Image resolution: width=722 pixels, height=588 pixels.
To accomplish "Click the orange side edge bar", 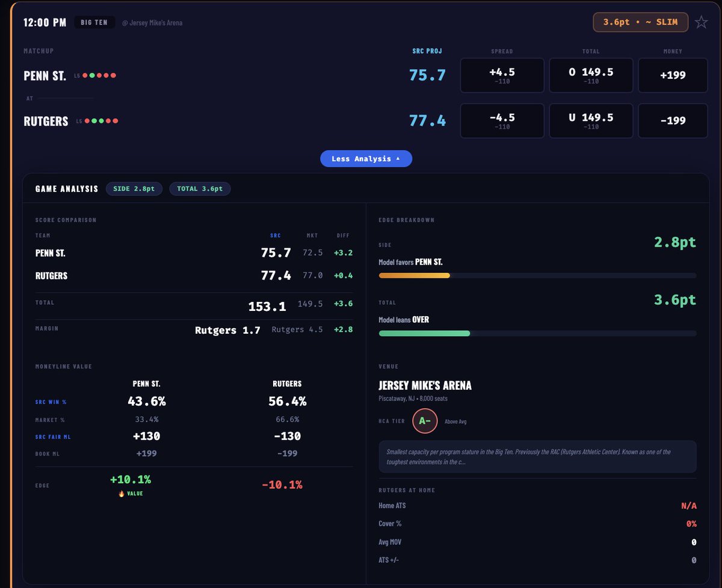I will pos(414,275).
